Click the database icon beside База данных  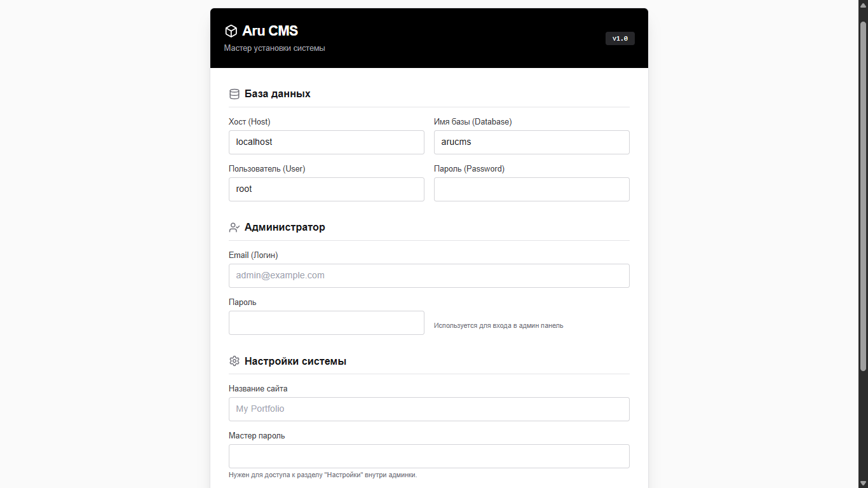click(234, 94)
